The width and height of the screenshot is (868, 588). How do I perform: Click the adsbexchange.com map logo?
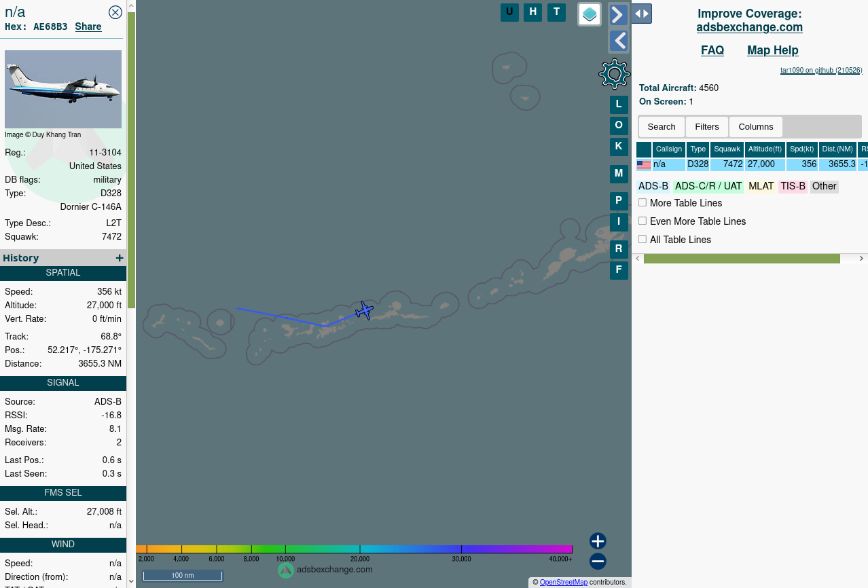pos(325,570)
